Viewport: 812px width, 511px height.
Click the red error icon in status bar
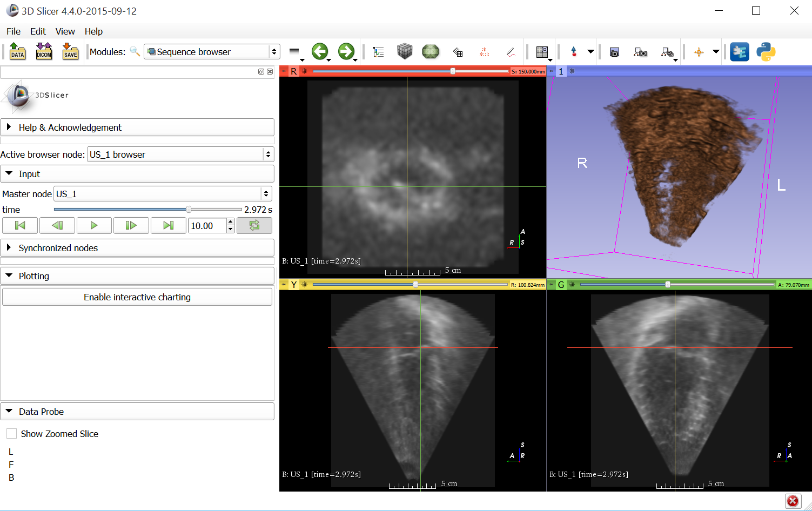(792, 501)
